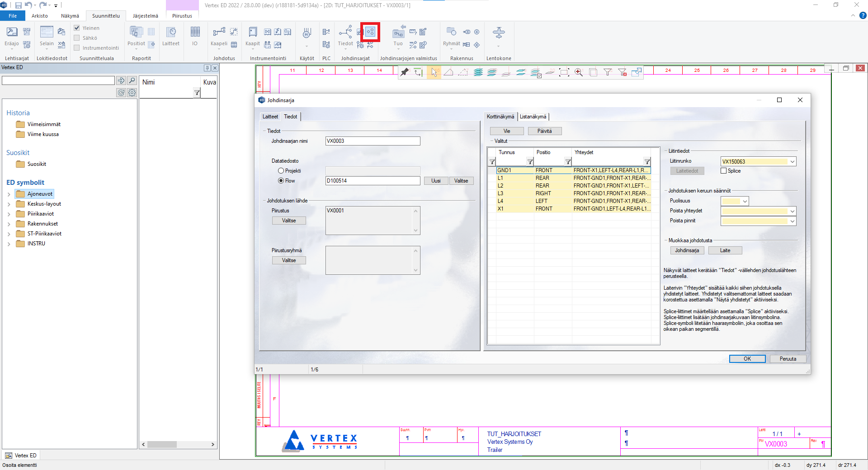This screenshot has width=868, height=470.
Task: Select the zoom magnifier tool
Action: 578,72
